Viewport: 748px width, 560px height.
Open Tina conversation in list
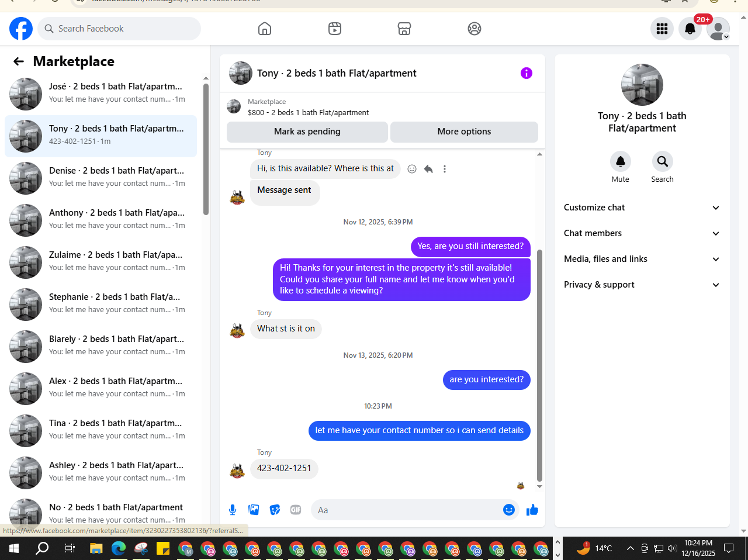pos(101,431)
